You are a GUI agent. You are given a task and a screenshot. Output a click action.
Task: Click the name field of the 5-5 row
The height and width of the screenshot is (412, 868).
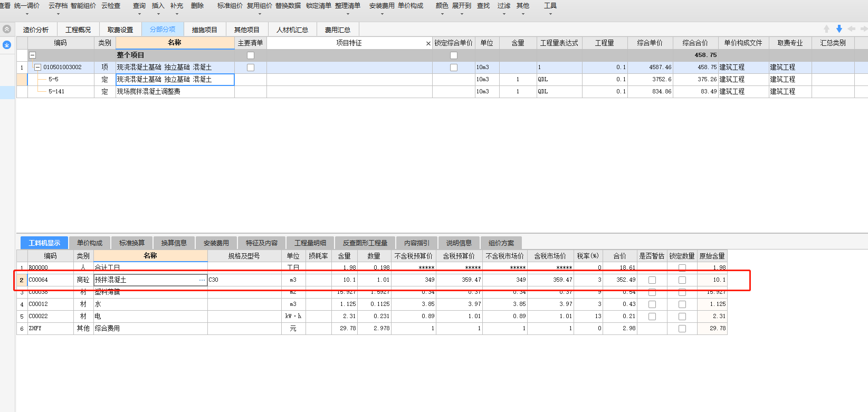[175, 80]
